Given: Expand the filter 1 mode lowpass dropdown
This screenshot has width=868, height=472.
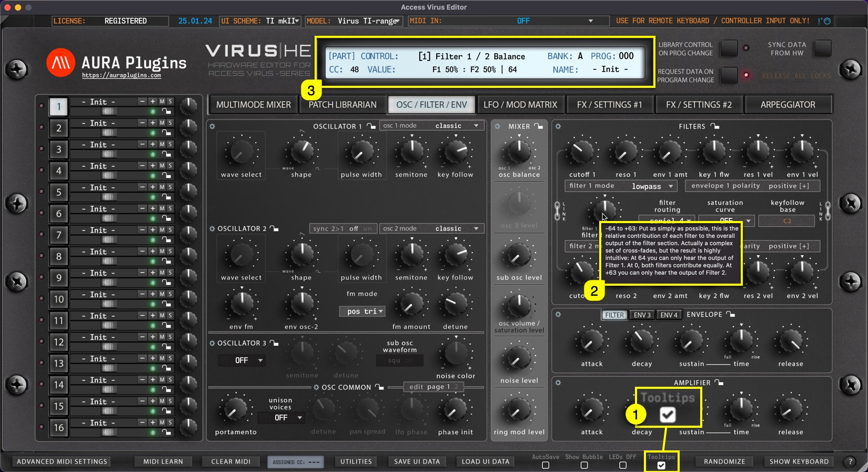Looking at the screenshot, I should pyautogui.click(x=653, y=186).
